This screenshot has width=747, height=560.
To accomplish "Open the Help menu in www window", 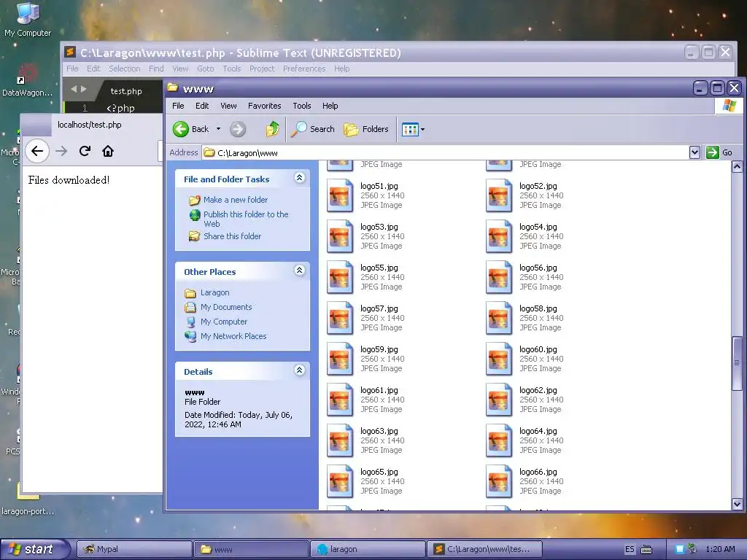I will pos(330,106).
